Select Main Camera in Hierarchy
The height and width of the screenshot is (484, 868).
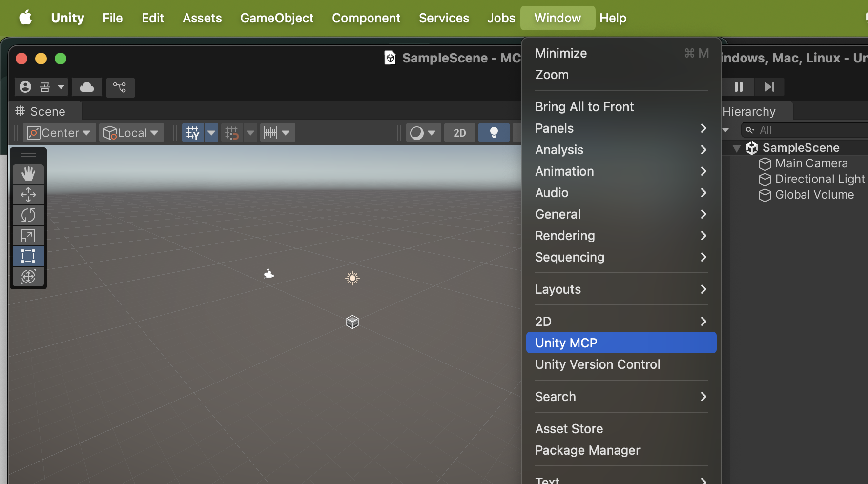811,163
